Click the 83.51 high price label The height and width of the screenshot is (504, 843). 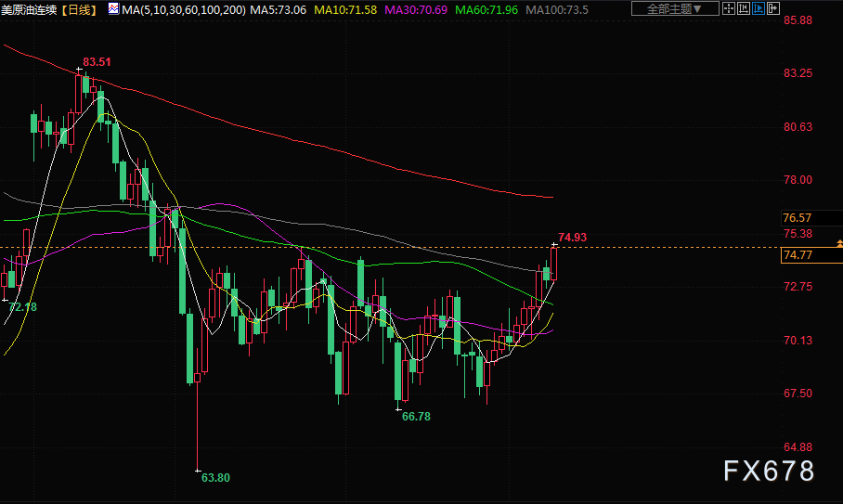click(97, 62)
